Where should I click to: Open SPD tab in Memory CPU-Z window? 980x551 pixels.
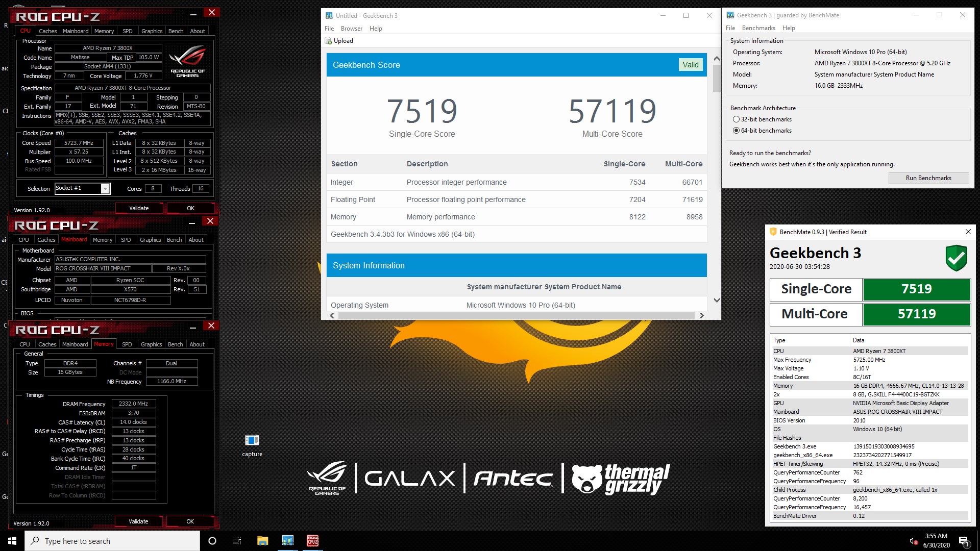point(127,344)
